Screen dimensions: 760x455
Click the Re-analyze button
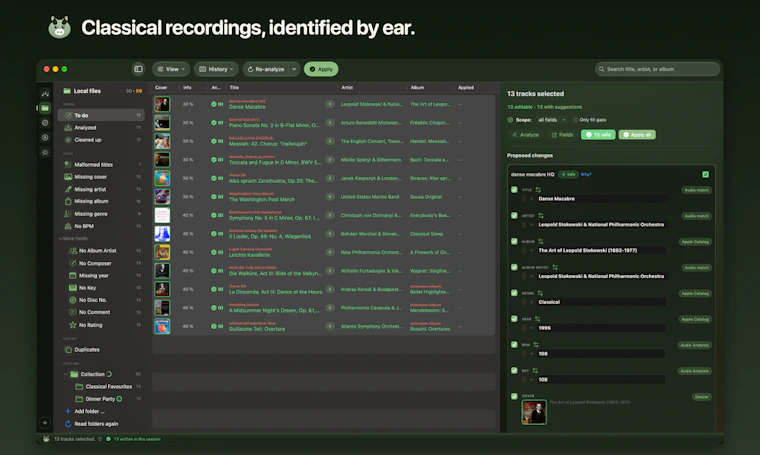(266, 69)
